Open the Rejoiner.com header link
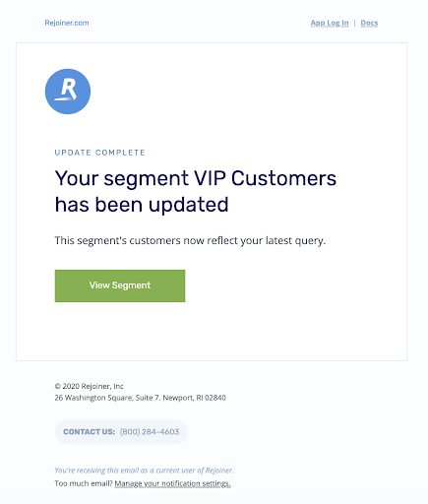The height and width of the screenshot is (504, 428). pos(67,23)
